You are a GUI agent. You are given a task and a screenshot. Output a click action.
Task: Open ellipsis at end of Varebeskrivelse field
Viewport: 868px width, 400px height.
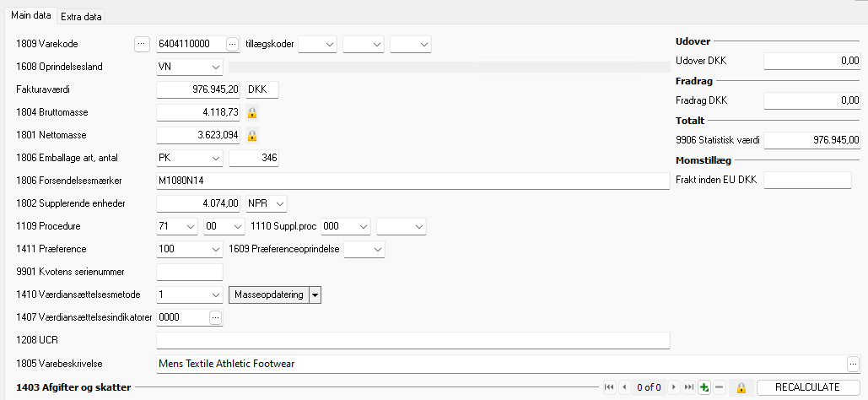(852, 364)
